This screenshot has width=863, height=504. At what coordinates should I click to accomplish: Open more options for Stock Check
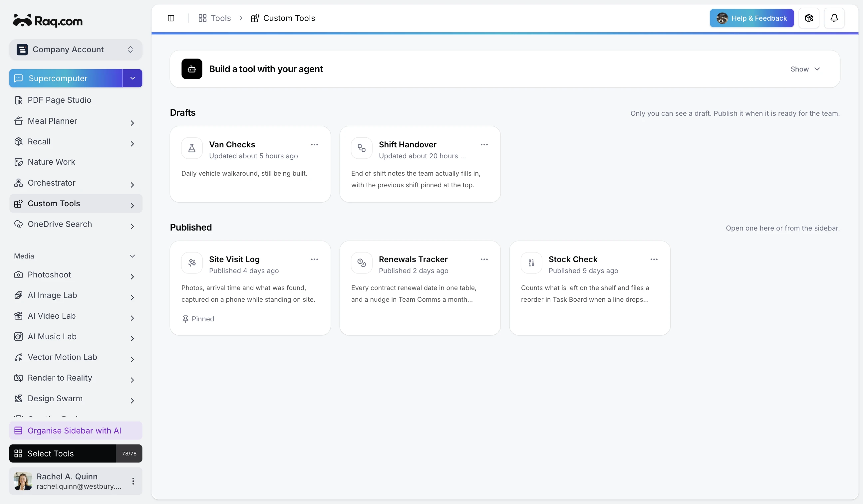tap(654, 259)
